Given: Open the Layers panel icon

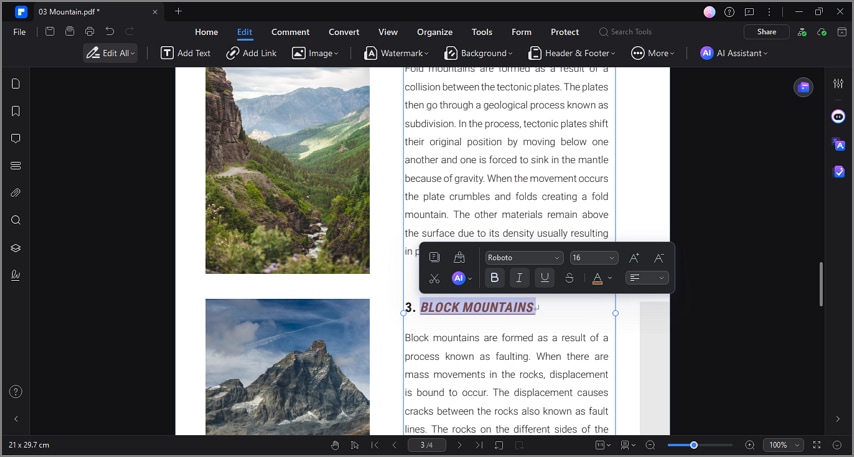Looking at the screenshot, I should point(16,248).
